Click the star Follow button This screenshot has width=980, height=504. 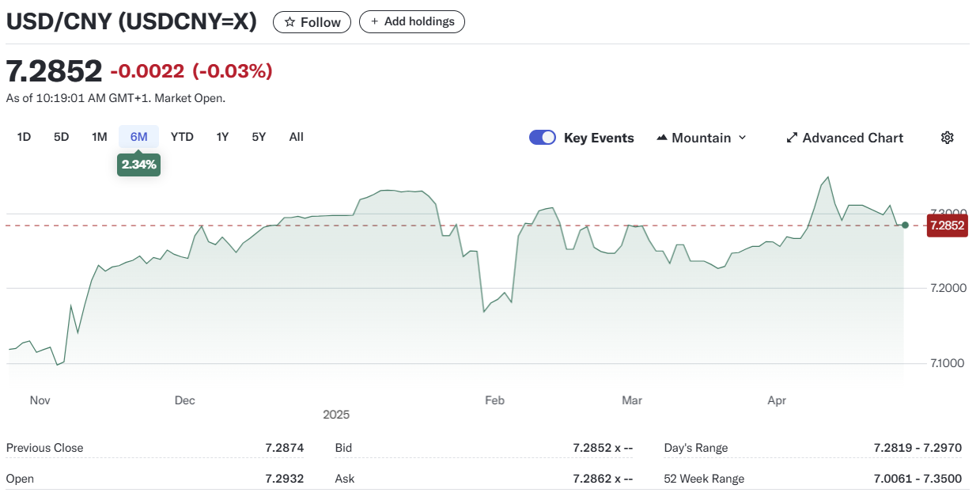pos(312,22)
